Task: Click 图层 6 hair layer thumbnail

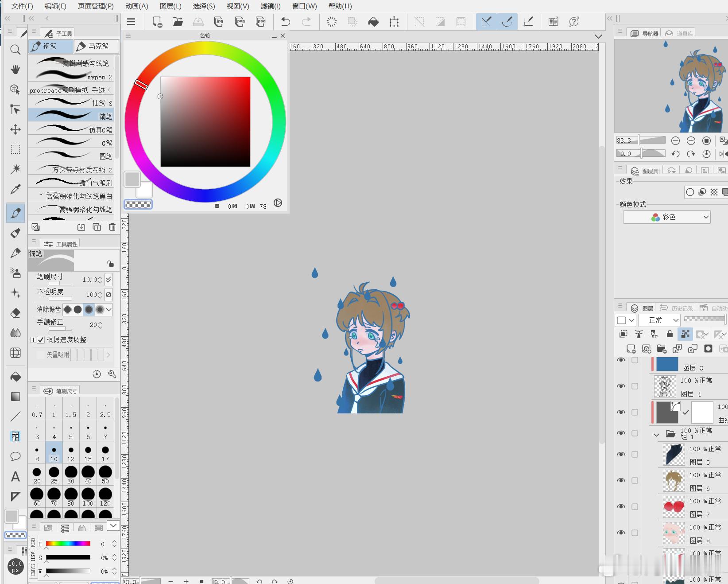Action: (x=674, y=480)
